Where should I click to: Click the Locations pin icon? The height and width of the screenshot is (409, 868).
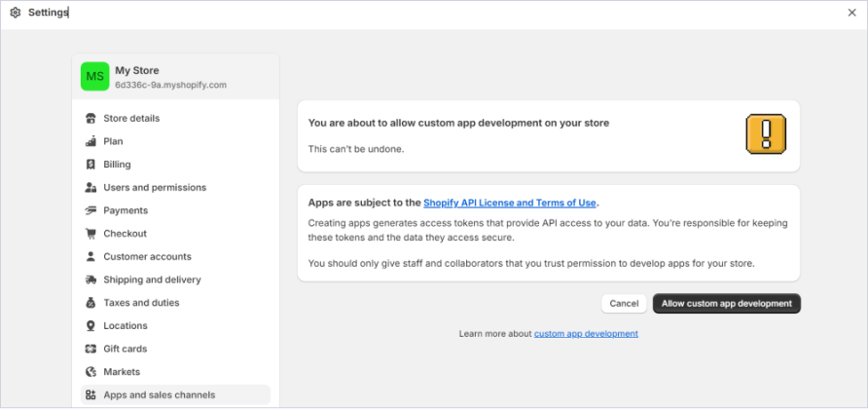coord(91,326)
